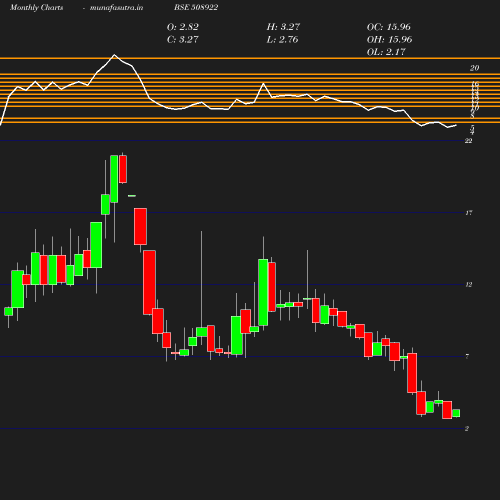Click the "BSE 508922" symbol text

point(196,7)
